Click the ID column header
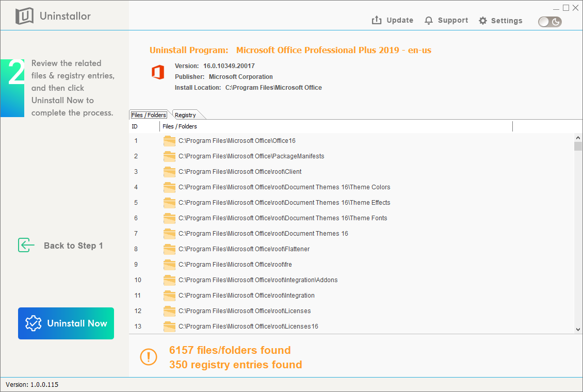Viewport: 583px width, 392px height. pos(144,126)
